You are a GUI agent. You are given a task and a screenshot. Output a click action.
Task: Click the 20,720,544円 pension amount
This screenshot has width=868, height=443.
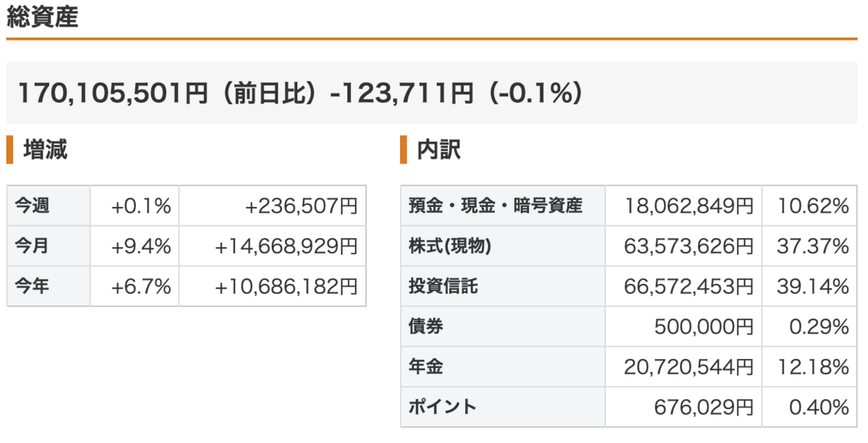point(689,367)
